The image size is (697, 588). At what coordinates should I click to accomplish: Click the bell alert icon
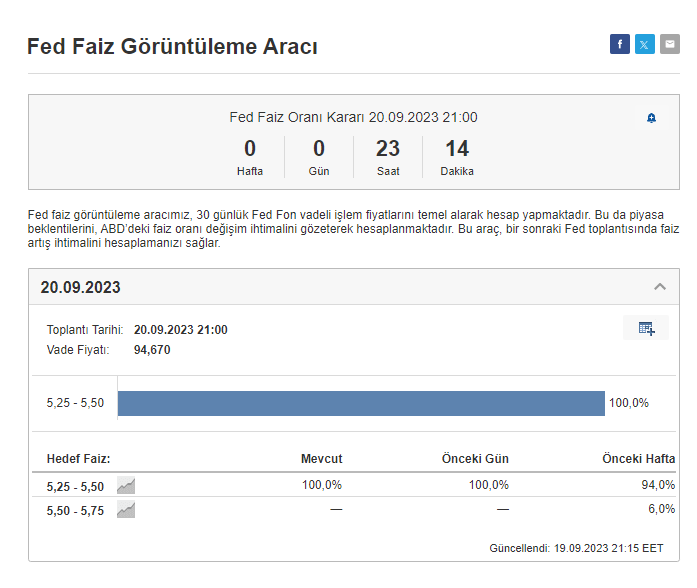click(x=651, y=118)
